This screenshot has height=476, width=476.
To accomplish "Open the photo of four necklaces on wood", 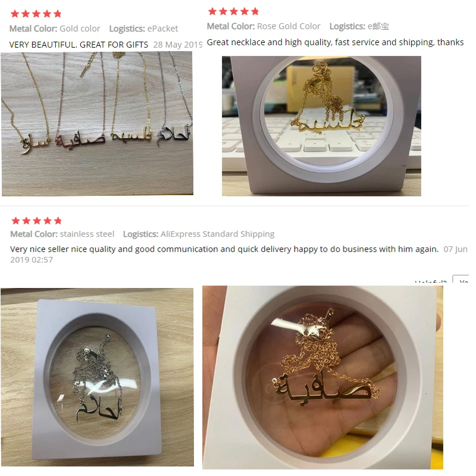I will [97, 124].
